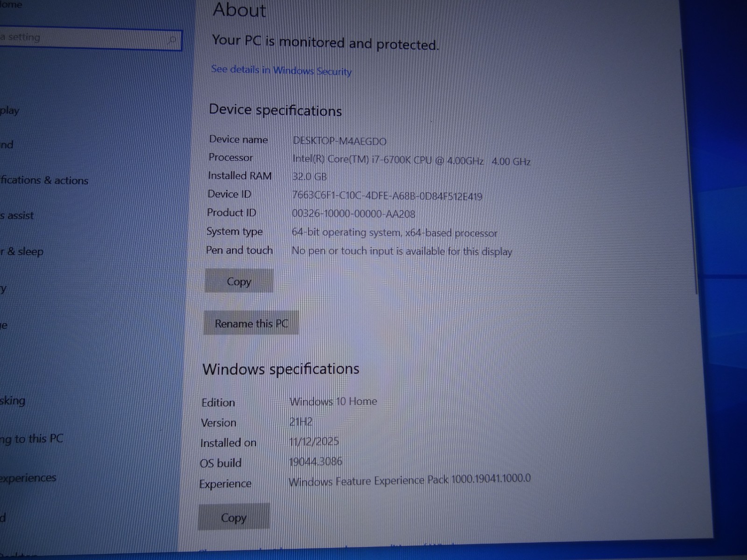
Task: Select OS build 19044.3086
Action: [x=316, y=462]
